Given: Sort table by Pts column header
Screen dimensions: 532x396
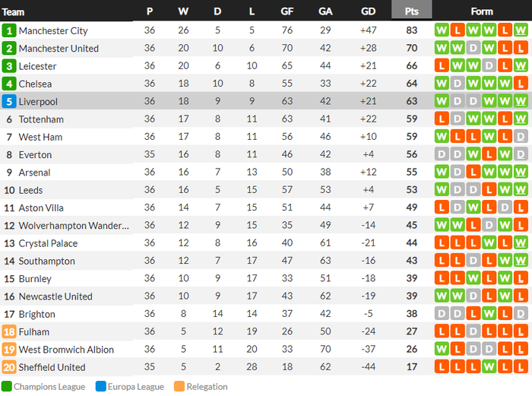Looking at the screenshot, I should [x=412, y=11].
